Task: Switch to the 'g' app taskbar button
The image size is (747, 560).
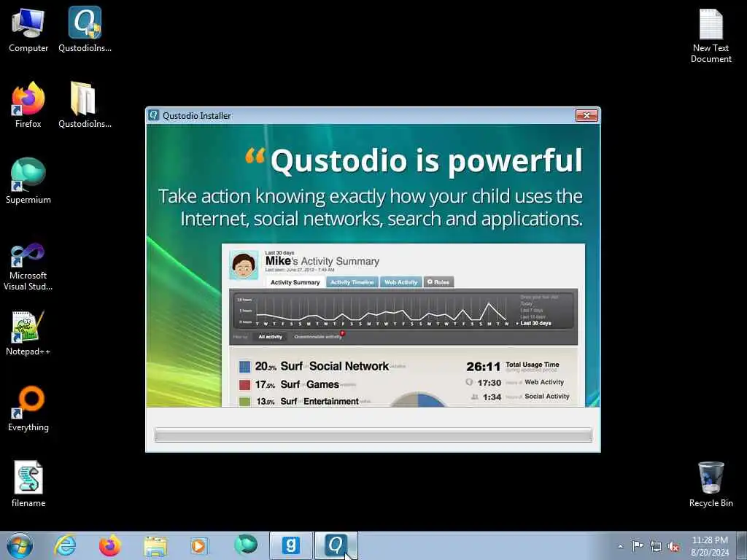Action: 290,545
